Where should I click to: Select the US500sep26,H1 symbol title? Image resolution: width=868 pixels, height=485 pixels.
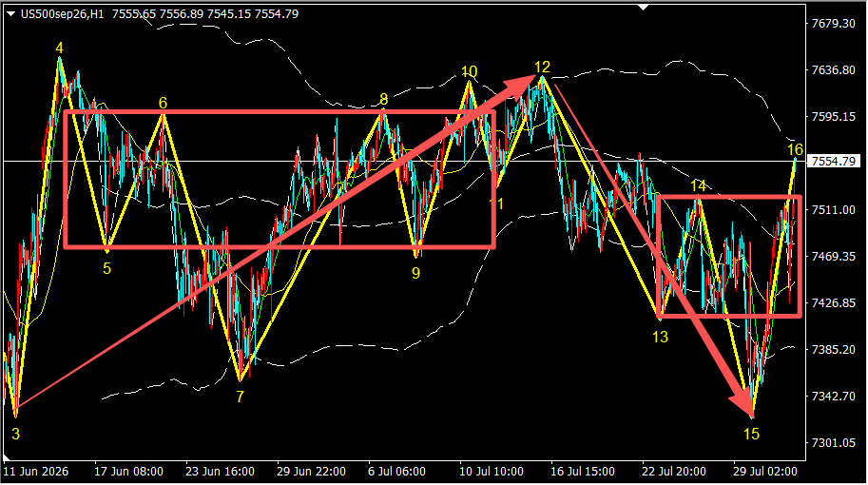pyautogui.click(x=63, y=14)
